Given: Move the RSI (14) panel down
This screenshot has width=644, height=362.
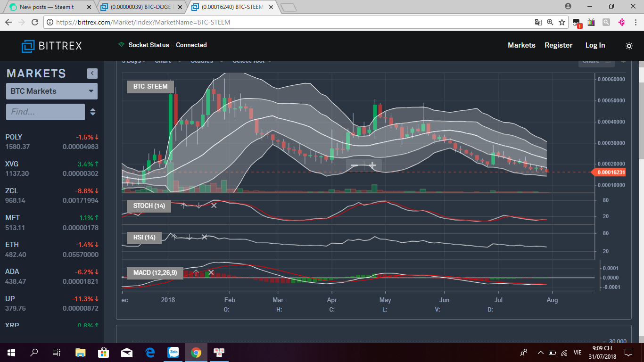Looking at the screenshot, I should (189, 237).
